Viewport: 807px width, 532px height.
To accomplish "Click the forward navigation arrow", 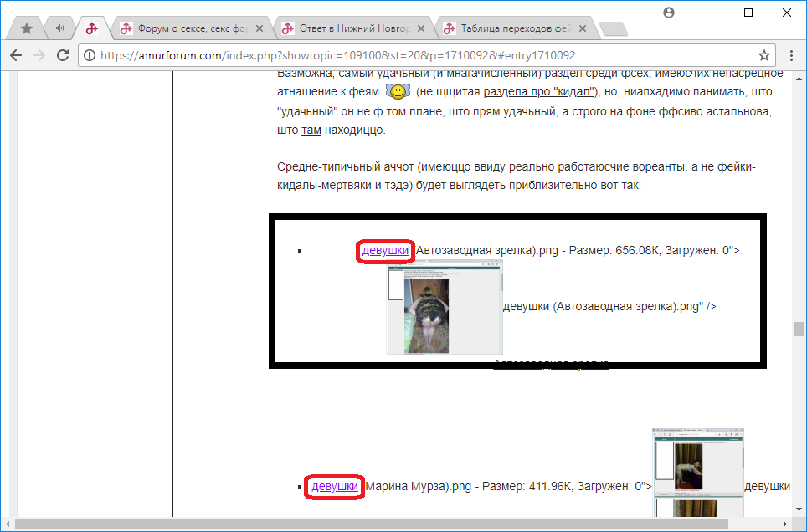I will pos(39,55).
